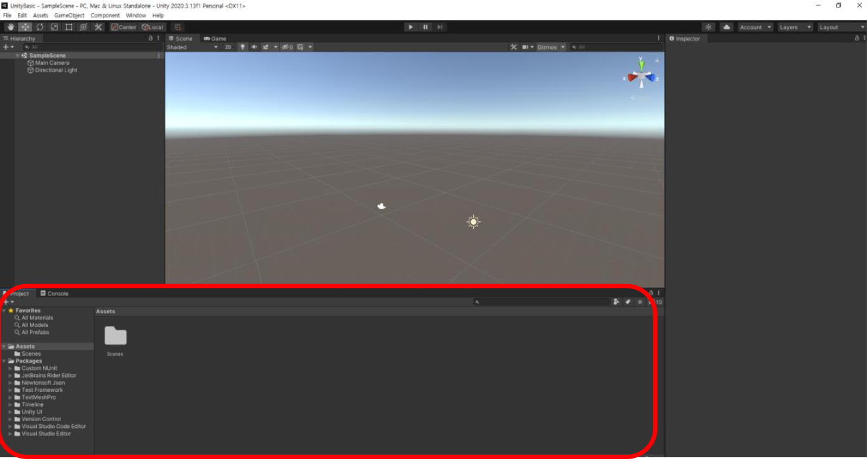This screenshot has width=868, height=461.
Task: Open the Component menu
Action: pos(105,16)
